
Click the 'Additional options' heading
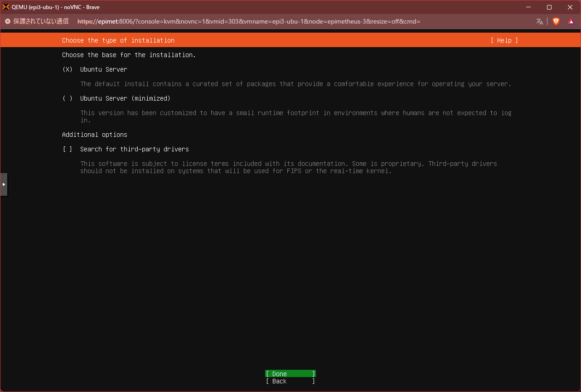point(95,135)
